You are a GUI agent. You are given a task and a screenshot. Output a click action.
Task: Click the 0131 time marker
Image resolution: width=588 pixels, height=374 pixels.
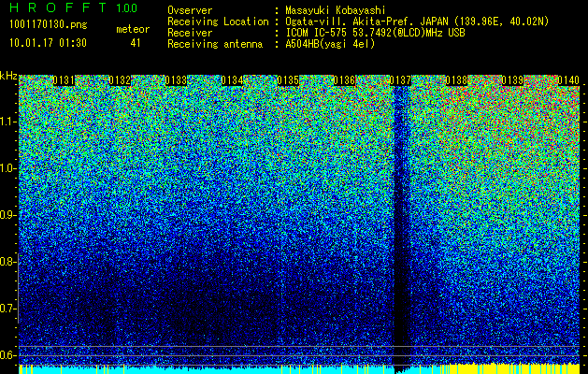click(64, 80)
